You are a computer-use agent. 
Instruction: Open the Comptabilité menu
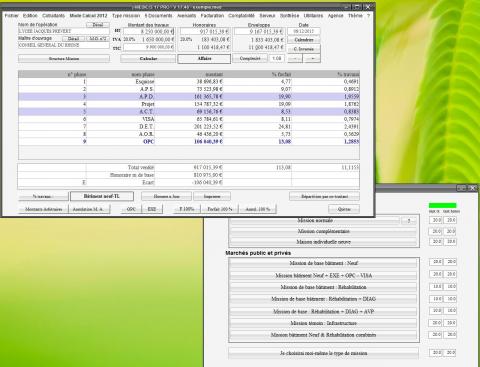coord(242,16)
